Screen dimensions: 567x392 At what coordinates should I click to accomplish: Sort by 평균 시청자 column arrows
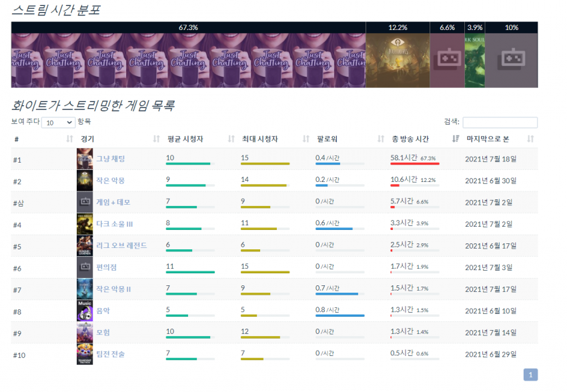pos(231,139)
